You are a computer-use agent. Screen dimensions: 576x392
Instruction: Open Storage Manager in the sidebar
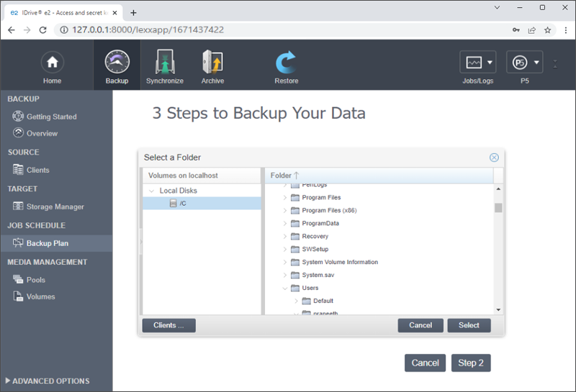55,206
